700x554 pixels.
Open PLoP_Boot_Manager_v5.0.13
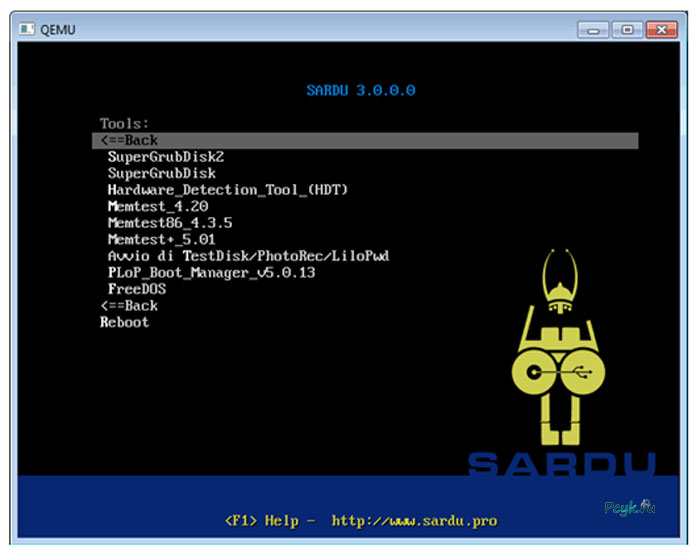212,273
